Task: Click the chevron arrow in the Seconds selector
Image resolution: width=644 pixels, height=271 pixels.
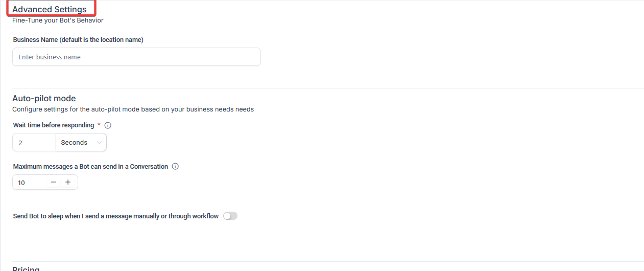Action: pos(99,143)
